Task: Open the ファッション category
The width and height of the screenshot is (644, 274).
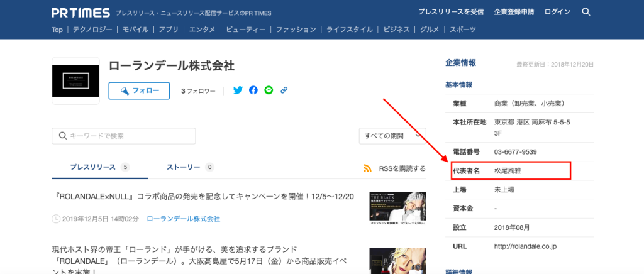Action: click(x=296, y=30)
